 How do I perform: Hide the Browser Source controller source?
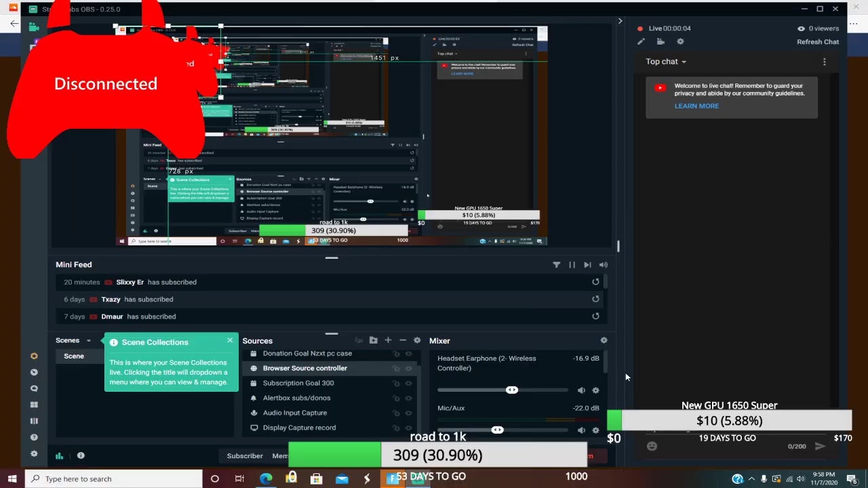tap(408, 368)
